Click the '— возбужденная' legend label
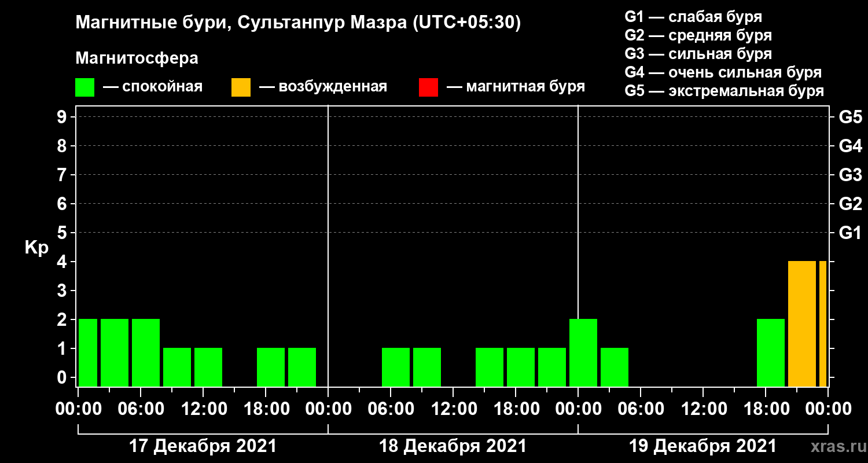 [x=323, y=87]
